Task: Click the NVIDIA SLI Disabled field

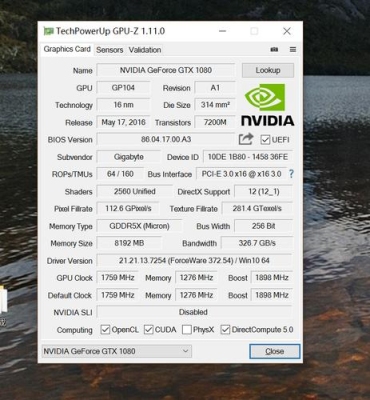Action: tap(194, 312)
